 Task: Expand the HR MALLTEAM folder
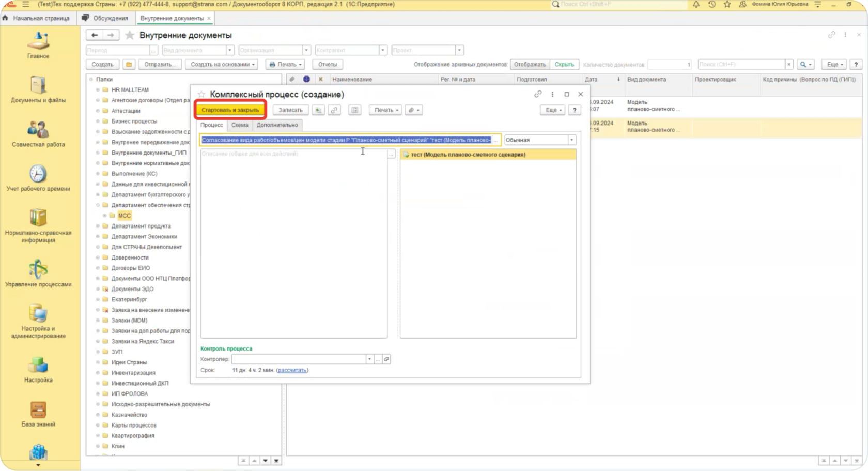98,90
